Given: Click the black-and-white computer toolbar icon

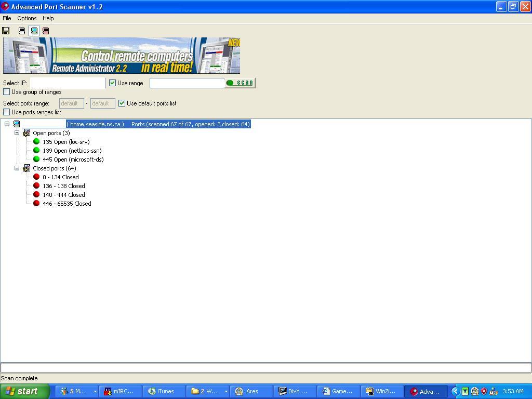Looking at the screenshot, I should pyautogui.click(x=22, y=31).
